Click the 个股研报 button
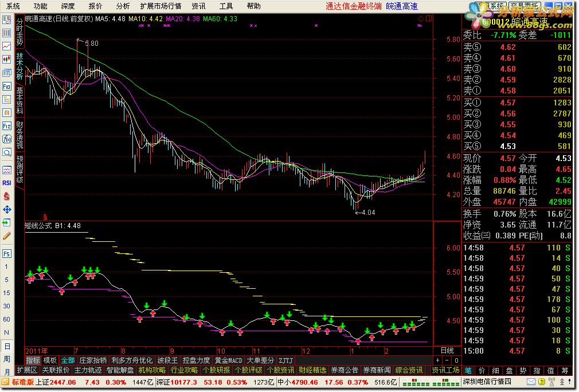 216,370
